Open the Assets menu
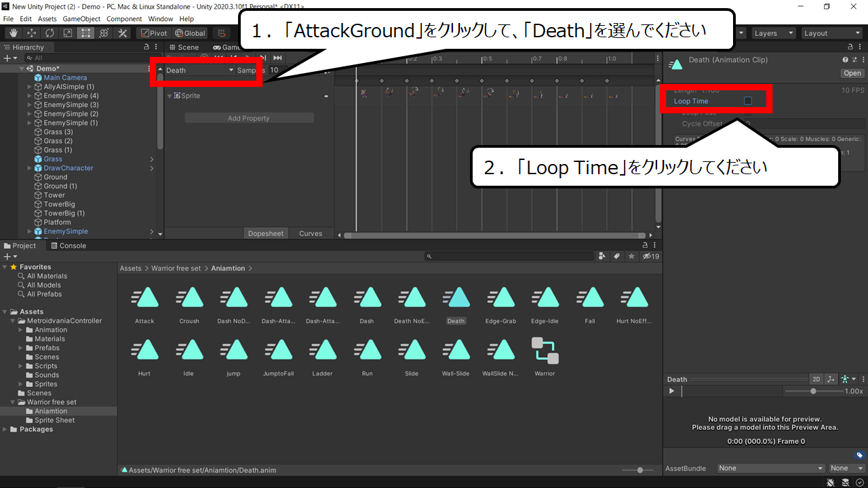Viewport: 868px width, 488px height. 47,19
